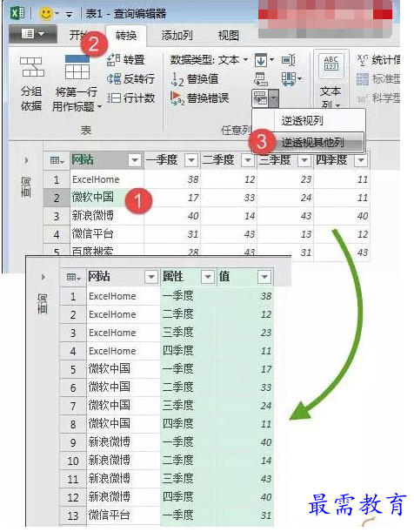Select the 微软中国 cell in upper table
Screen dimensions: 414x532
(x=107, y=198)
